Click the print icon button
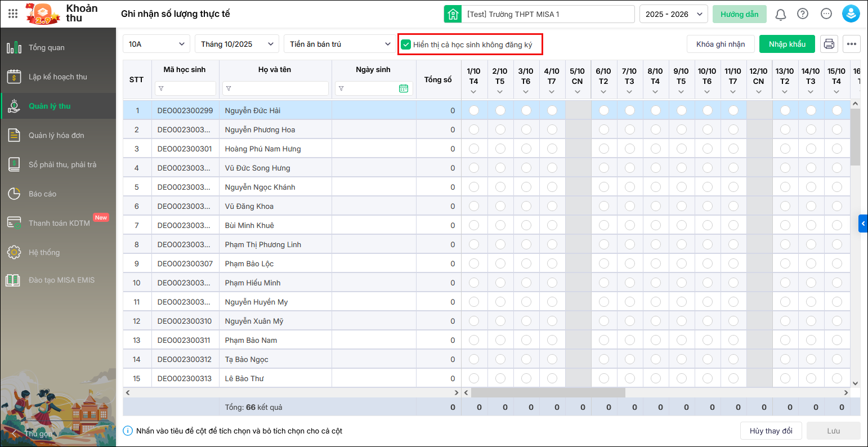The width and height of the screenshot is (868, 447). [829, 44]
